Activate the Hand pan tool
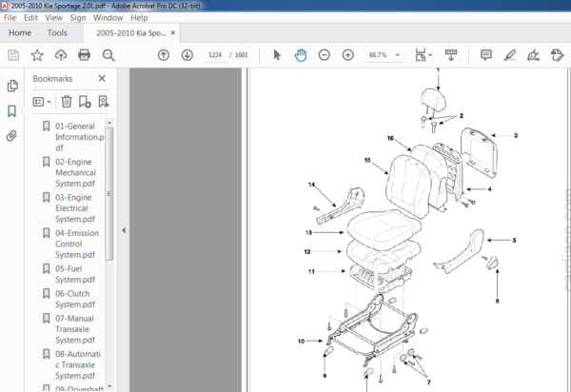The width and height of the screenshot is (571, 392). click(x=301, y=55)
